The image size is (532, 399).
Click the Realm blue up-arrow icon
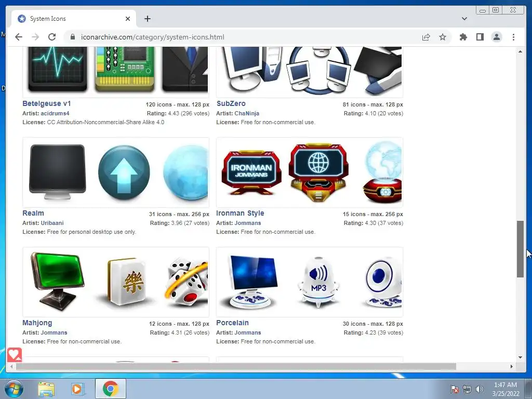coord(124,172)
